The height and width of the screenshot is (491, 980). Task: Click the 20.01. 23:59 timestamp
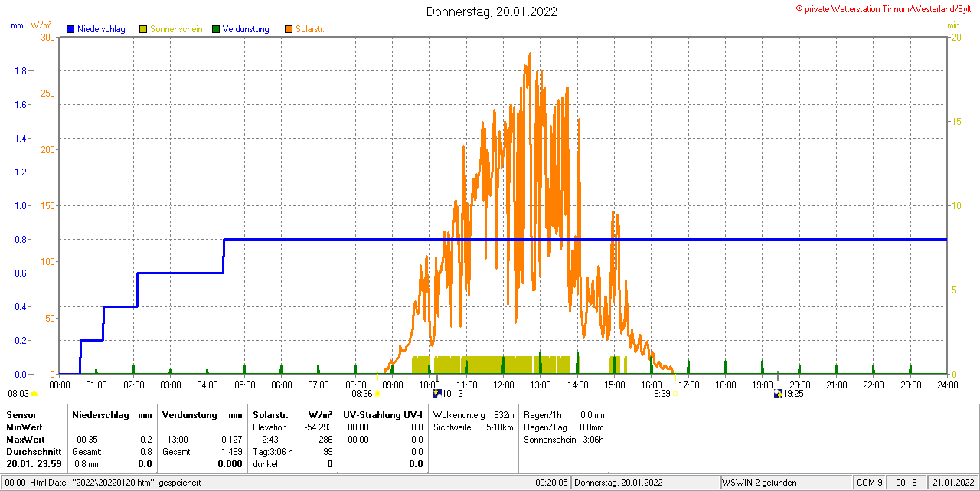(34, 464)
